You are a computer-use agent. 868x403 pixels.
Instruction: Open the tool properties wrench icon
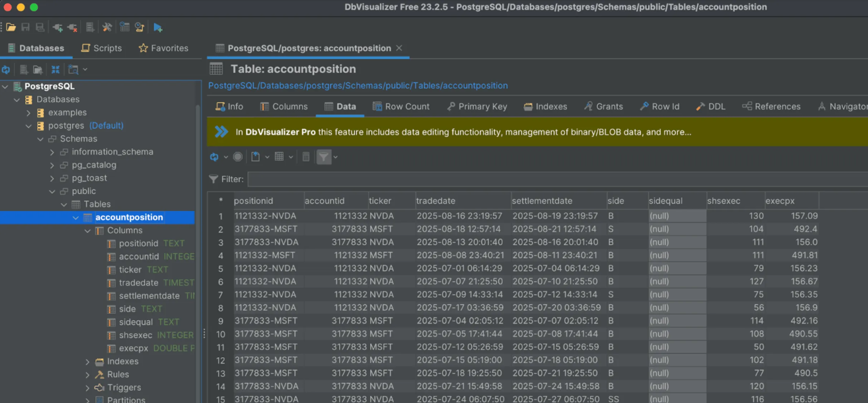click(107, 27)
